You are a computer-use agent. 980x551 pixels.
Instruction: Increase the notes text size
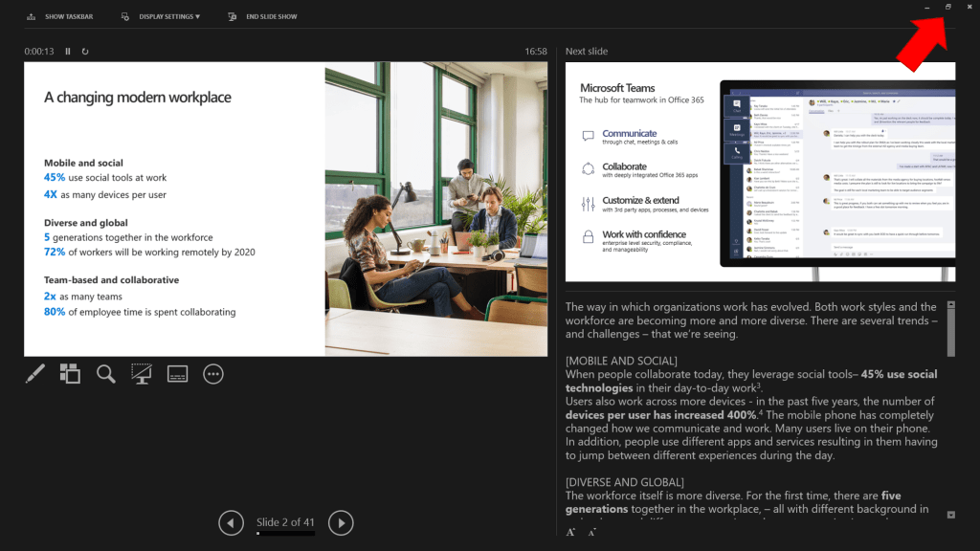pyautogui.click(x=571, y=533)
